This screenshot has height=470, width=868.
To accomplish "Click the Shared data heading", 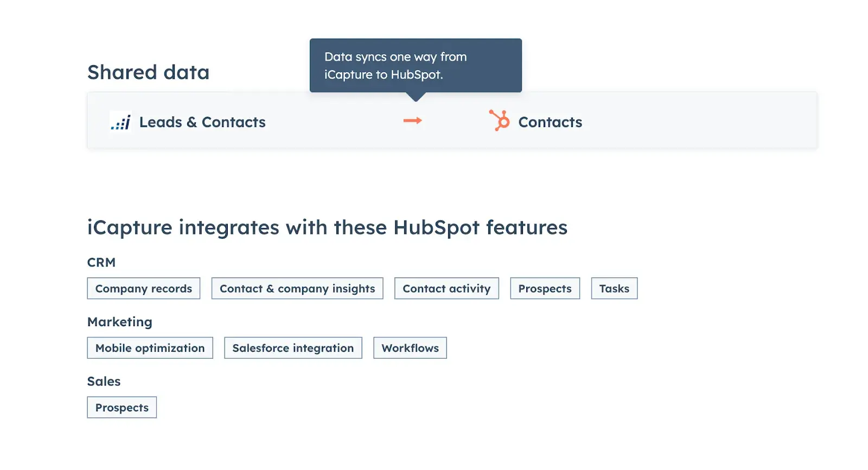I will point(148,72).
